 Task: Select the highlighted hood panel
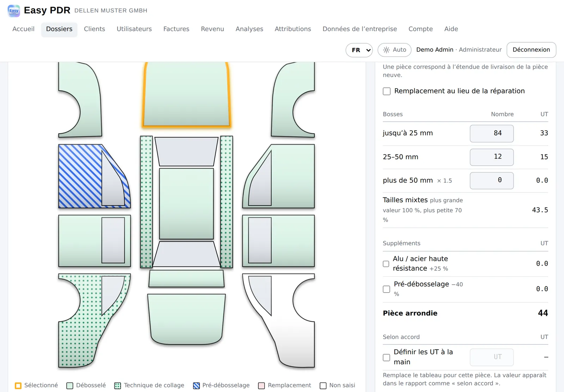point(186,94)
